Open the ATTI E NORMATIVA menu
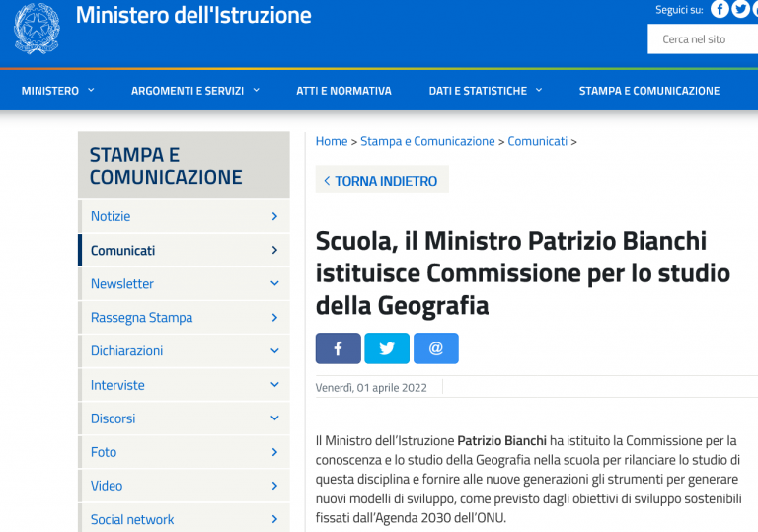Viewport: 758px width, 532px height. (343, 91)
